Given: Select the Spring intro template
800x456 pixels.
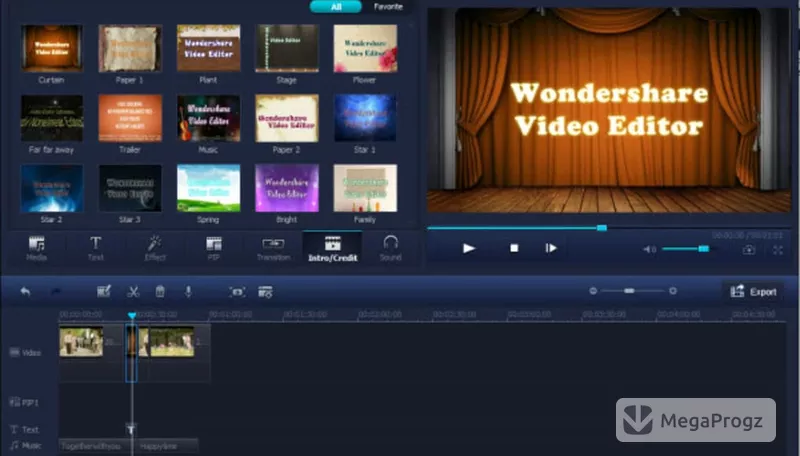Looking at the screenshot, I should click(208, 188).
